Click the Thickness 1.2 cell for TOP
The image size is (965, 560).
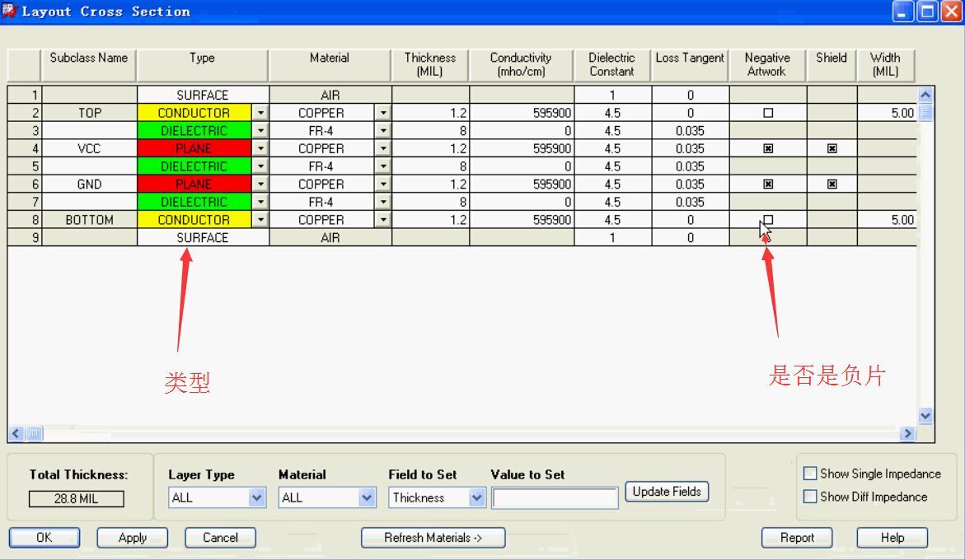pyautogui.click(x=430, y=113)
